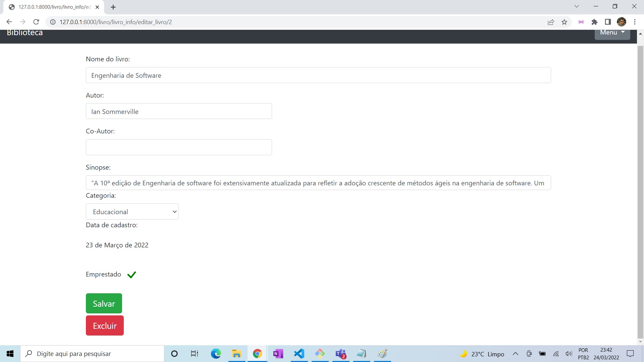The width and height of the screenshot is (644, 362).
Task: Open the tab search chevron near window controls
Action: 577,6
